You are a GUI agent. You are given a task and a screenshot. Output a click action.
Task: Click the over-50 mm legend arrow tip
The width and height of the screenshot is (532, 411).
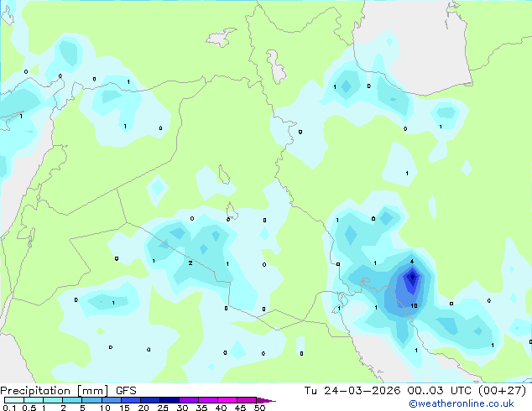(x=266, y=401)
